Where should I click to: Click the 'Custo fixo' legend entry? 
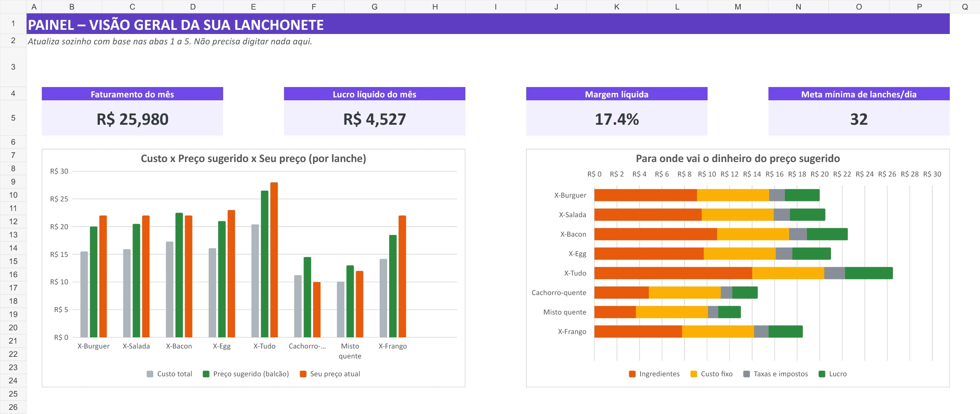tap(711, 374)
